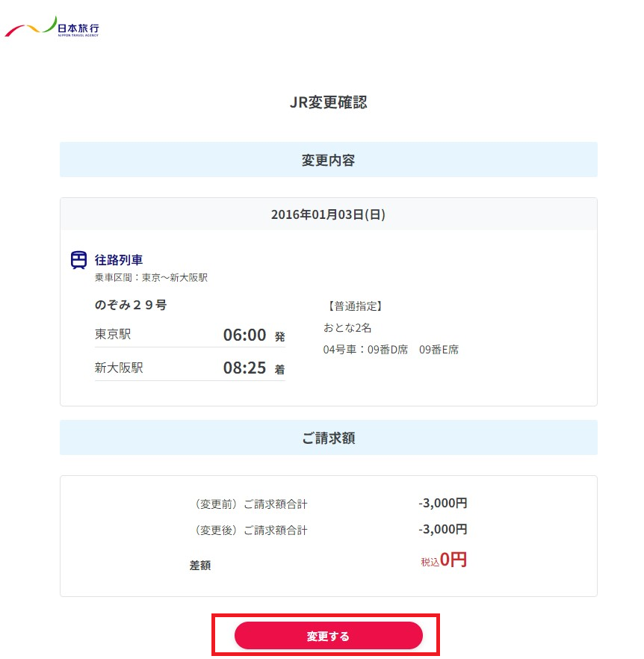This screenshot has height=659, width=644.
Task: Click the （変更前）ご請求額合計 label
Action: 250,504
